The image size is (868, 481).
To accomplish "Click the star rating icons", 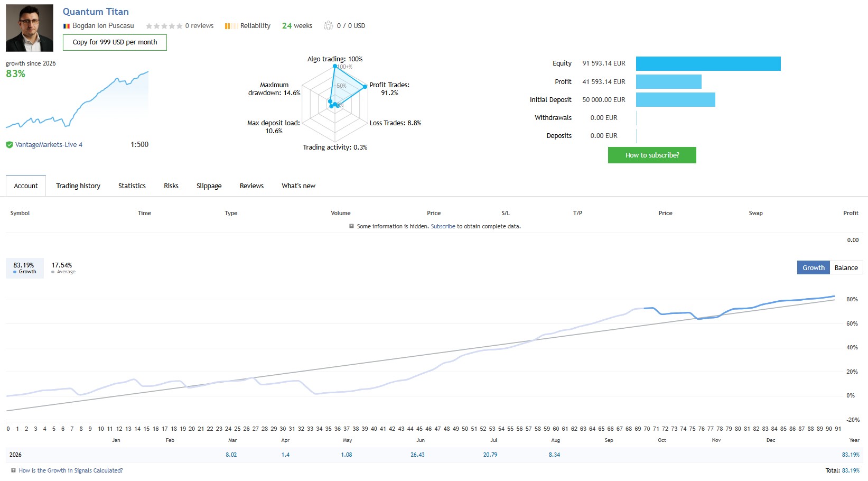I will [164, 26].
